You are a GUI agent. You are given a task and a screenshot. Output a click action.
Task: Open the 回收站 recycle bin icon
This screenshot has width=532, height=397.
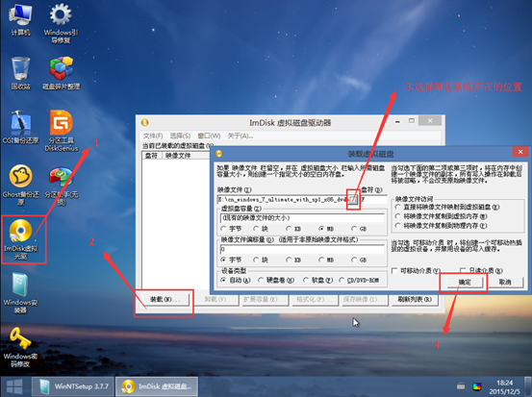tap(21, 73)
